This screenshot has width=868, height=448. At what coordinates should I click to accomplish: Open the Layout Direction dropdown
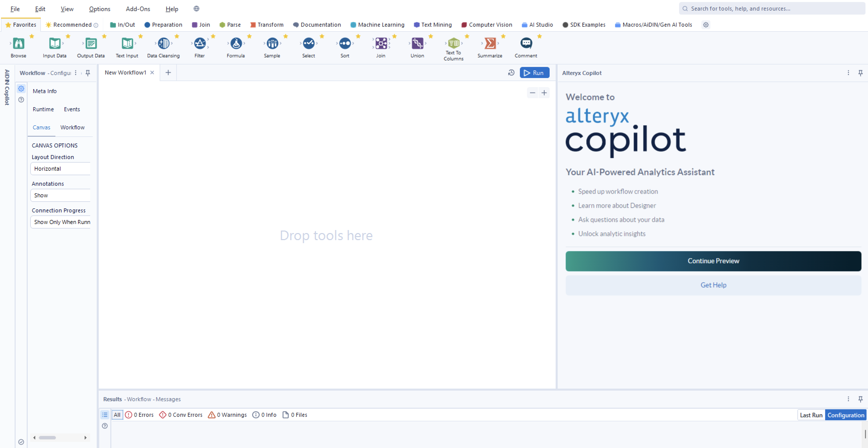coord(60,168)
